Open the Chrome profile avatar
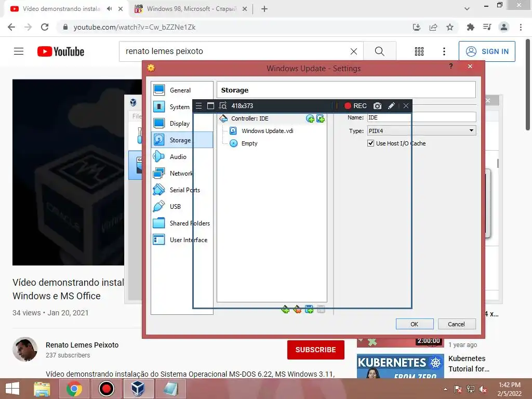532x399 pixels. [x=504, y=27]
